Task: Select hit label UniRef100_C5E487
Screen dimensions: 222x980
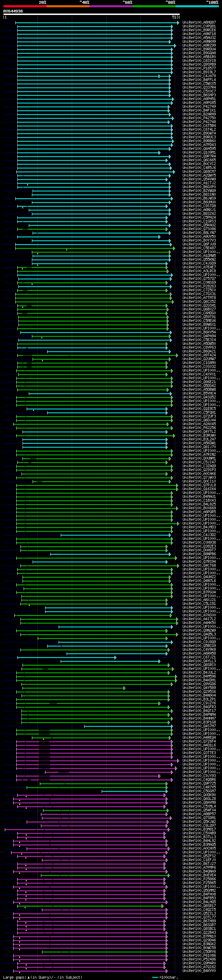Action: (199, 248)
